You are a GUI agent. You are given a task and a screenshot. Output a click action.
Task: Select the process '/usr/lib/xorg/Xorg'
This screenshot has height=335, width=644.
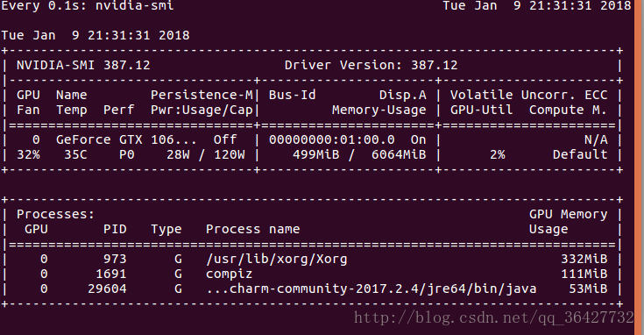tap(276, 260)
